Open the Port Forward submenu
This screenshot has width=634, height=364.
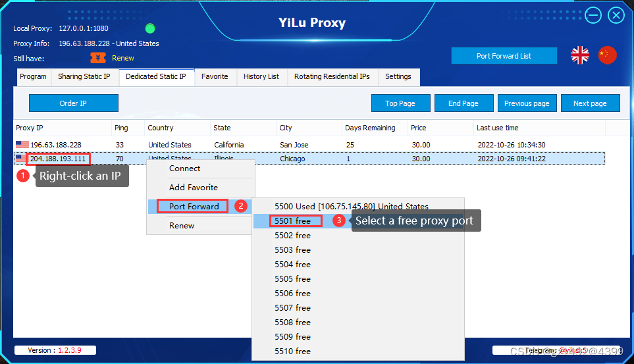(194, 206)
